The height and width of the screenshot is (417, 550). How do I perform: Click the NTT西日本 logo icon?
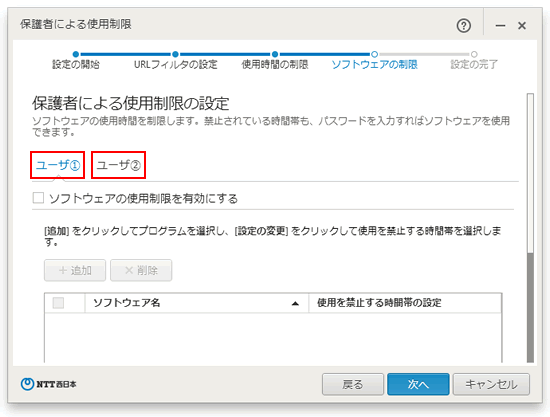[x=27, y=384]
